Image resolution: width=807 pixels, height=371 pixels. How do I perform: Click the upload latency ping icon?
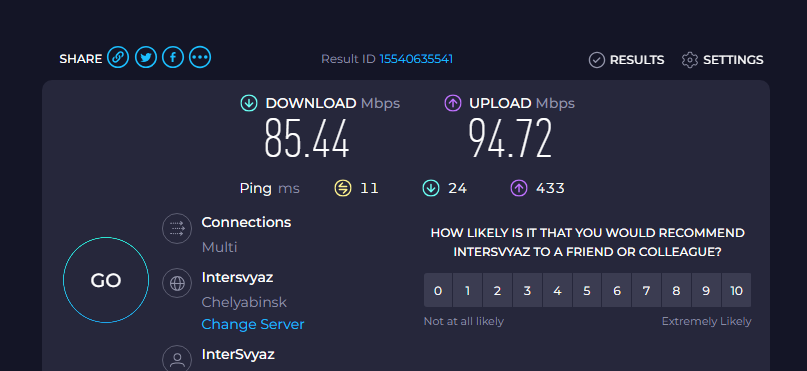click(519, 188)
